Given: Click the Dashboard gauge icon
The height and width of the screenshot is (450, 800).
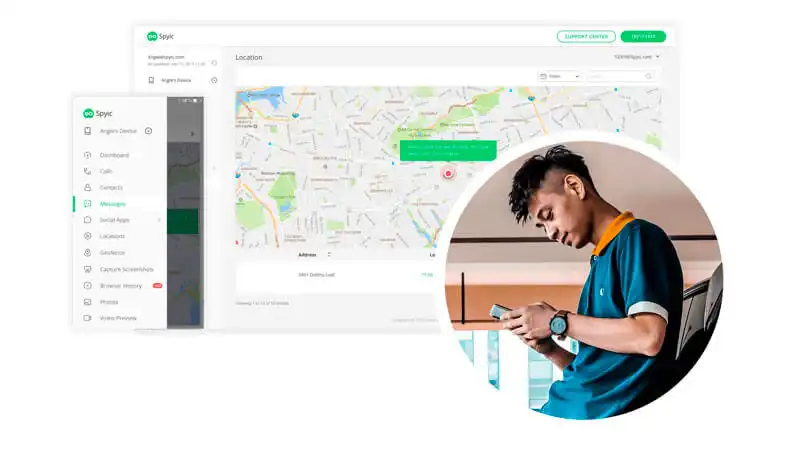Looking at the screenshot, I should tap(88, 155).
